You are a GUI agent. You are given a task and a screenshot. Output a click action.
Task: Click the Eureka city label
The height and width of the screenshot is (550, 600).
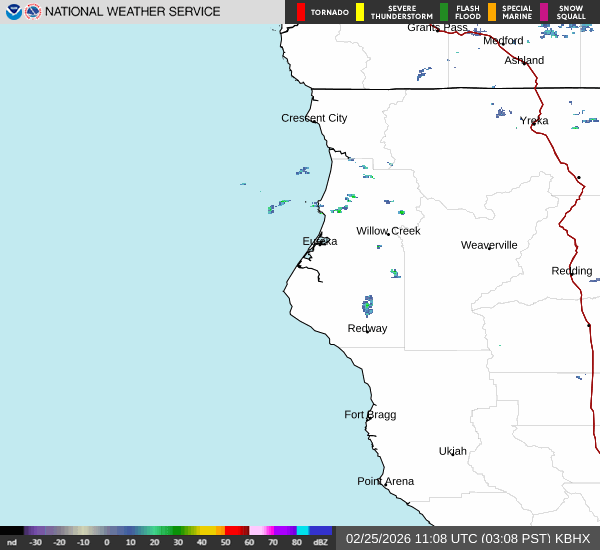[x=320, y=241]
